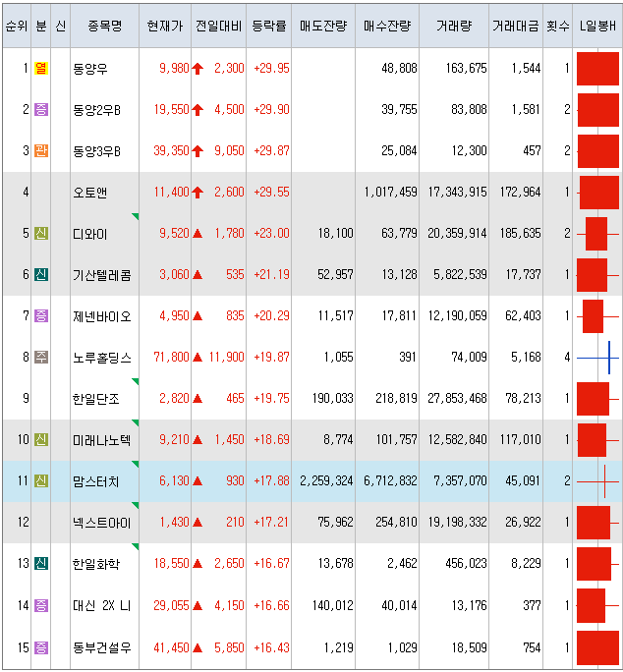Click the green corner marker on 디와이
This screenshot has height=672, width=623.
point(135,216)
